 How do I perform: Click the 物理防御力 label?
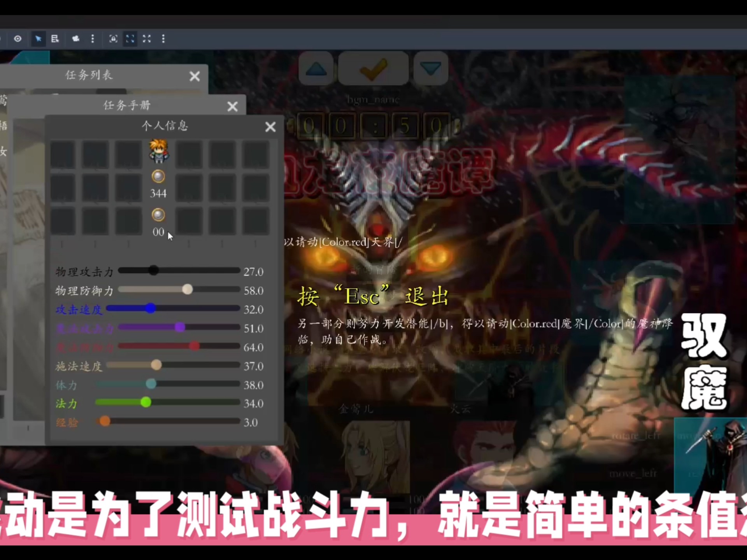click(x=84, y=290)
